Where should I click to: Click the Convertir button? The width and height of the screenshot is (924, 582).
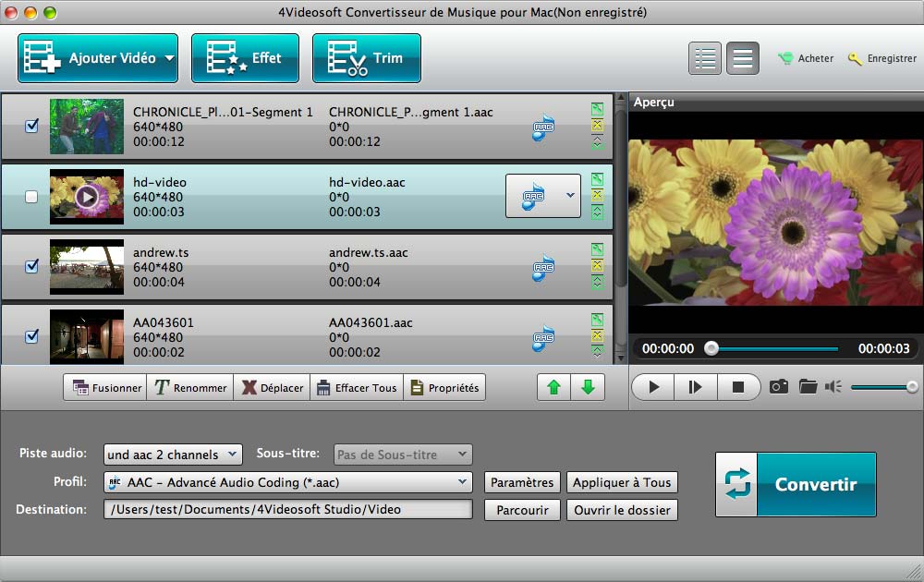pyautogui.click(x=796, y=484)
